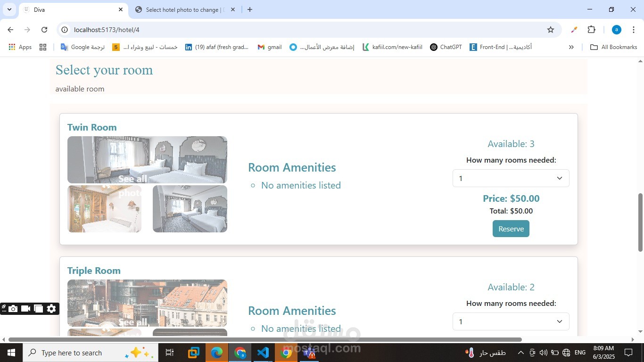The width and height of the screenshot is (644, 362).
Task: Open the screen recorder settings gear
Action: click(51, 309)
